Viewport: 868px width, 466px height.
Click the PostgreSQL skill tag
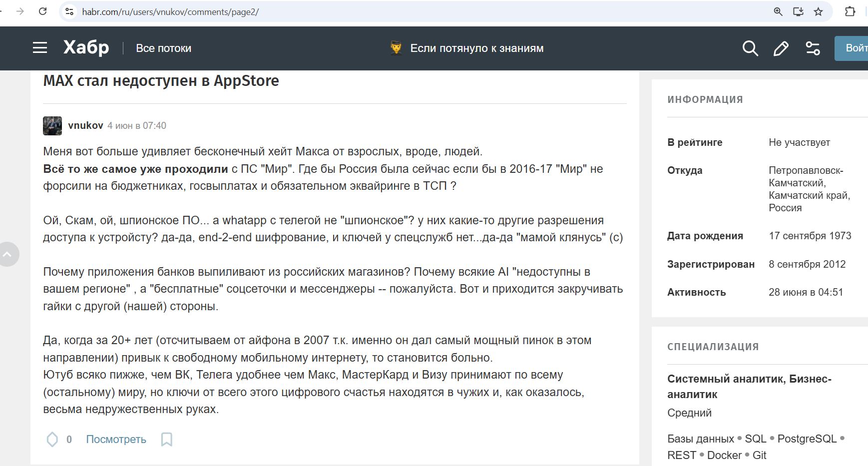coord(807,439)
